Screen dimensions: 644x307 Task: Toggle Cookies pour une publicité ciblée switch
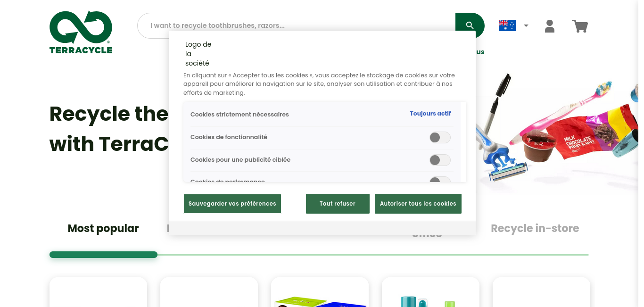pyautogui.click(x=440, y=160)
